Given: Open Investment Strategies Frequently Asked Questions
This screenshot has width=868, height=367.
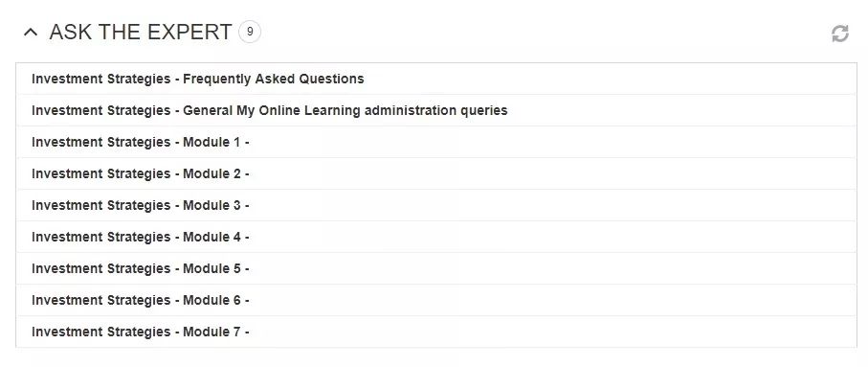Looking at the screenshot, I should click(x=436, y=79).
